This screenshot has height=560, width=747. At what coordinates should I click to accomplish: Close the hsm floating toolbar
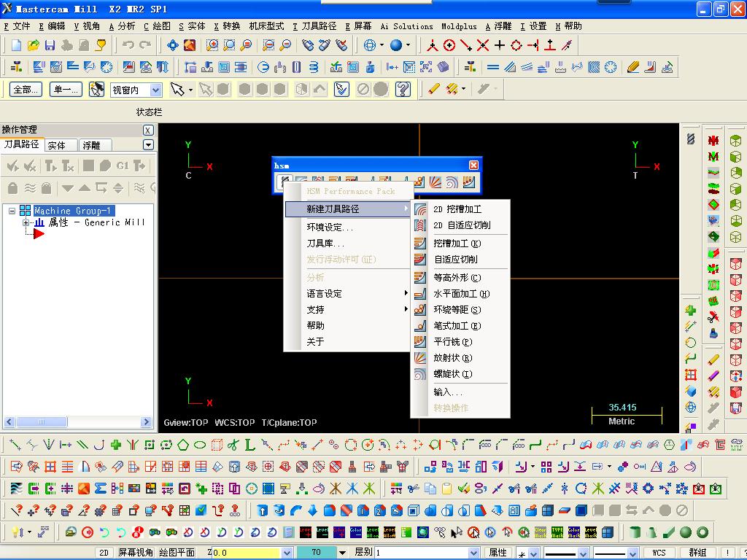[473, 166]
